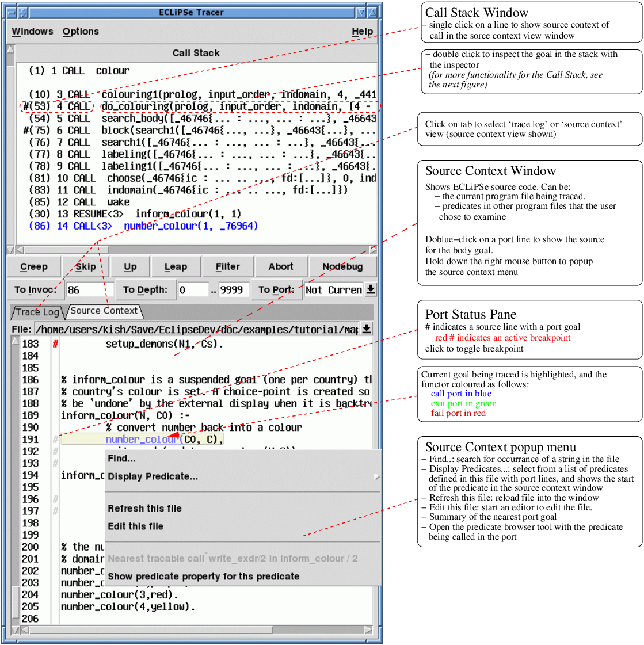Image resolution: width=644 pixels, height=645 pixels.
Task: Toggle breakpoint marker on line 197
Action: (55, 511)
